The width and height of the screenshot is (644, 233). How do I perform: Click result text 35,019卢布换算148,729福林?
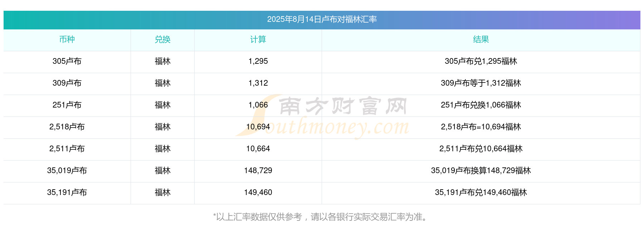coord(481,171)
